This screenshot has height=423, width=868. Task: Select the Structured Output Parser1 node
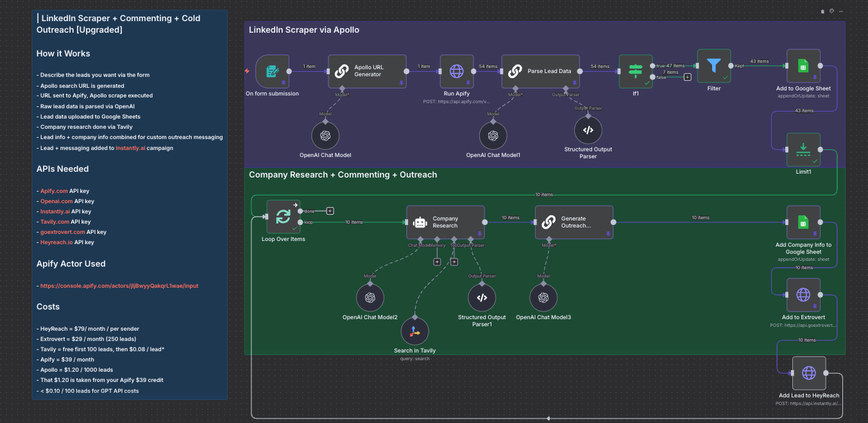coord(482,298)
